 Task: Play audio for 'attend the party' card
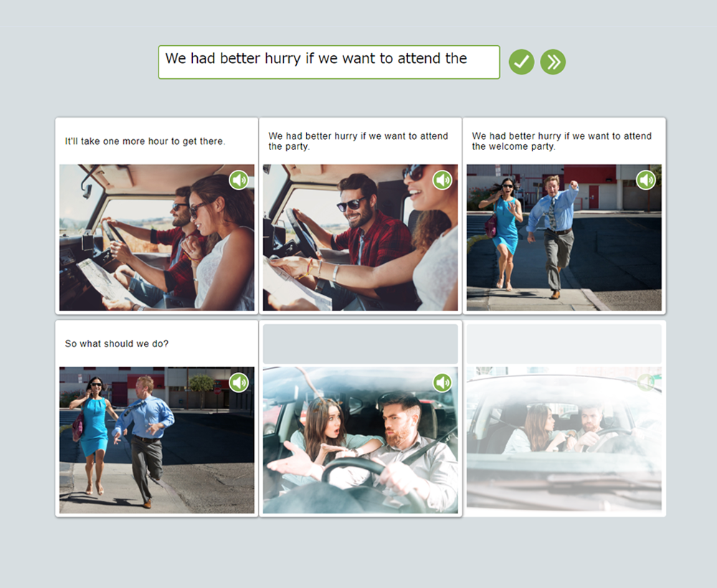click(442, 180)
